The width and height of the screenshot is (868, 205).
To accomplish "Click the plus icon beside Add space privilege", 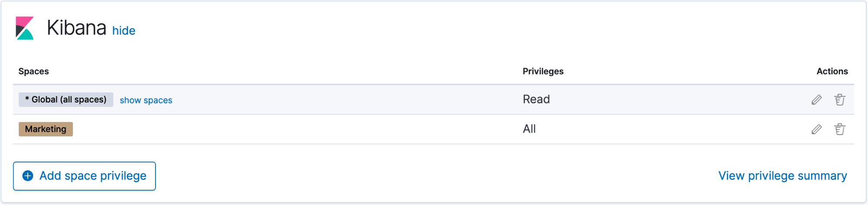I will point(28,176).
